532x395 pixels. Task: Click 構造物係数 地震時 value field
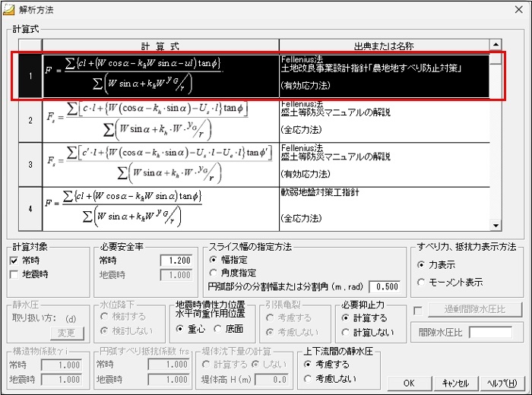tap(61, 380)
